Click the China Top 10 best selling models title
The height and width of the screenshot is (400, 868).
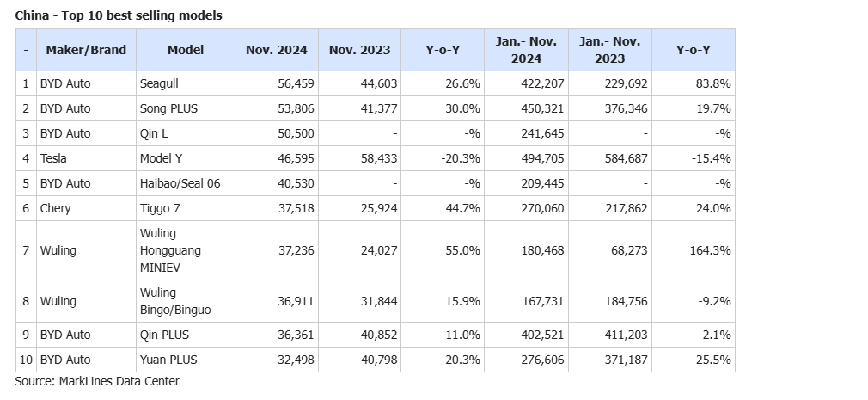click(x=119, y=15)
